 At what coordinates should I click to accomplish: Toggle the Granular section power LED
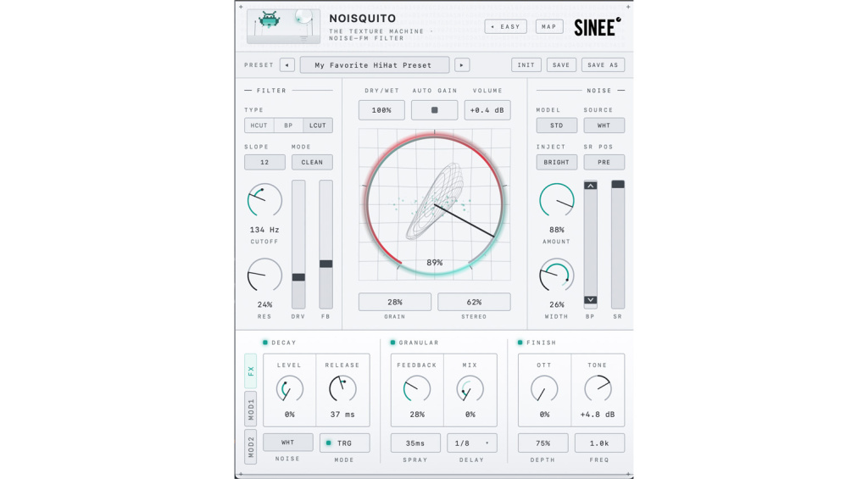click(392, 343)
